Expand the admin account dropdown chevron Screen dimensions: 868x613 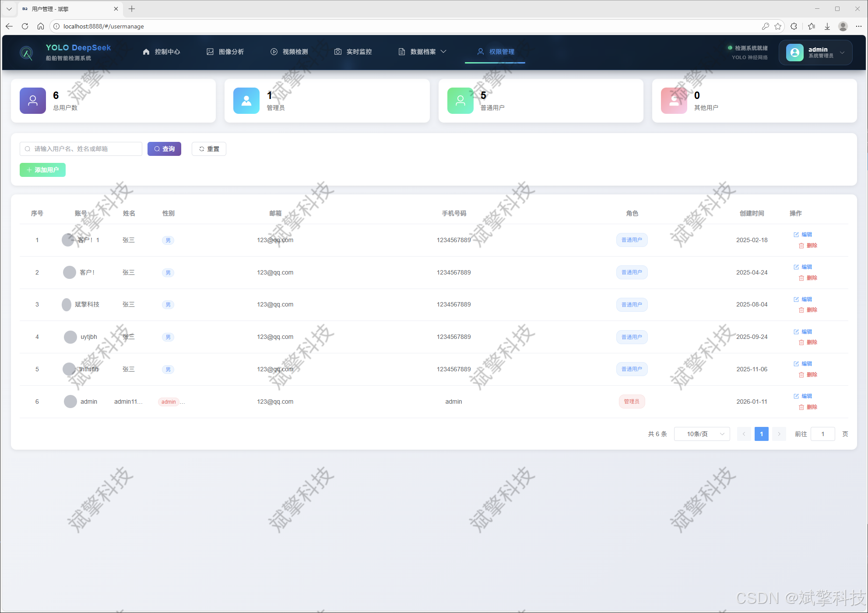842,53
